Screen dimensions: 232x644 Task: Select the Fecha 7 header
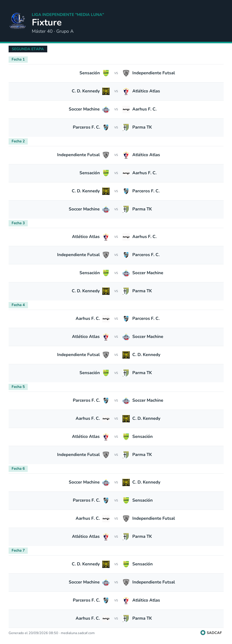18,550
